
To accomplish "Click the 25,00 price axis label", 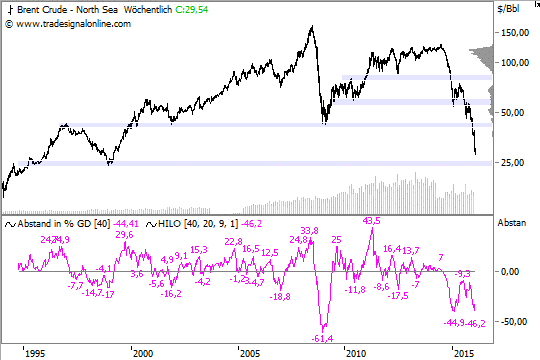I will click(x=512, y=163).
